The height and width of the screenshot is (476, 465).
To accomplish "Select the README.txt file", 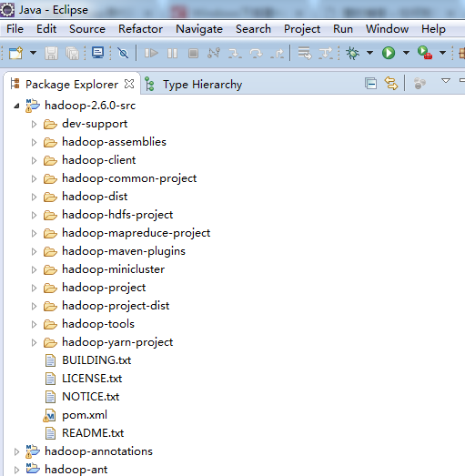I will 93,433.
